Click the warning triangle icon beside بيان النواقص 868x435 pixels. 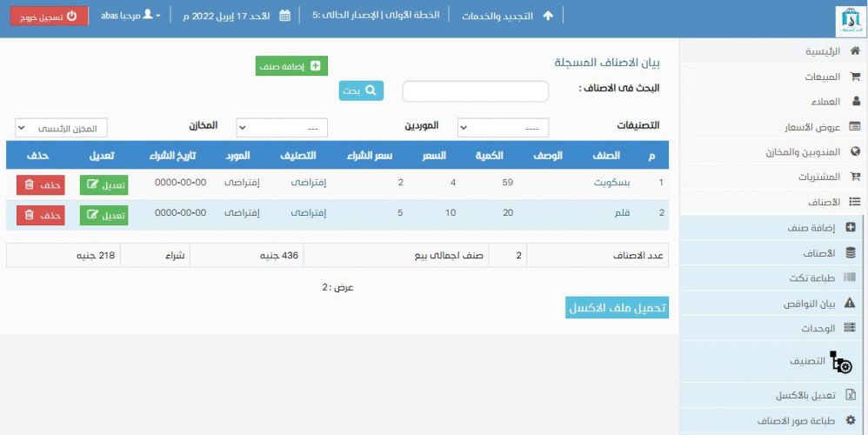coord(850,303)
